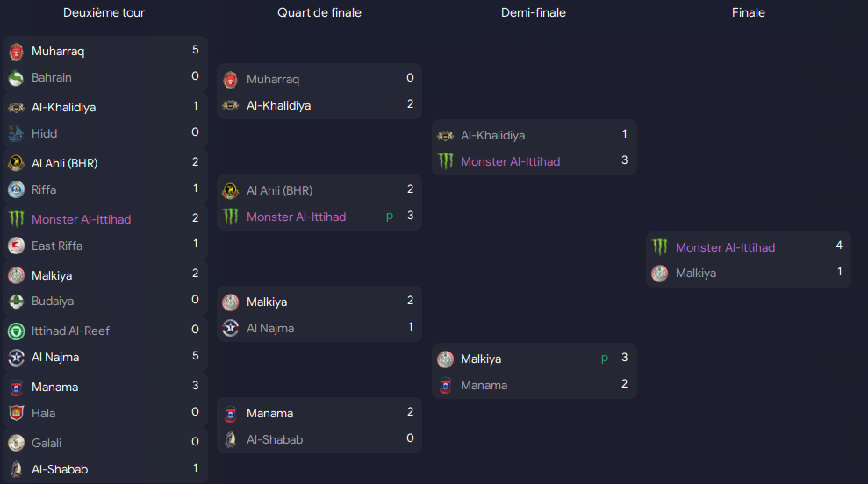Click Al Najma crest in Quart de finale

230,329
